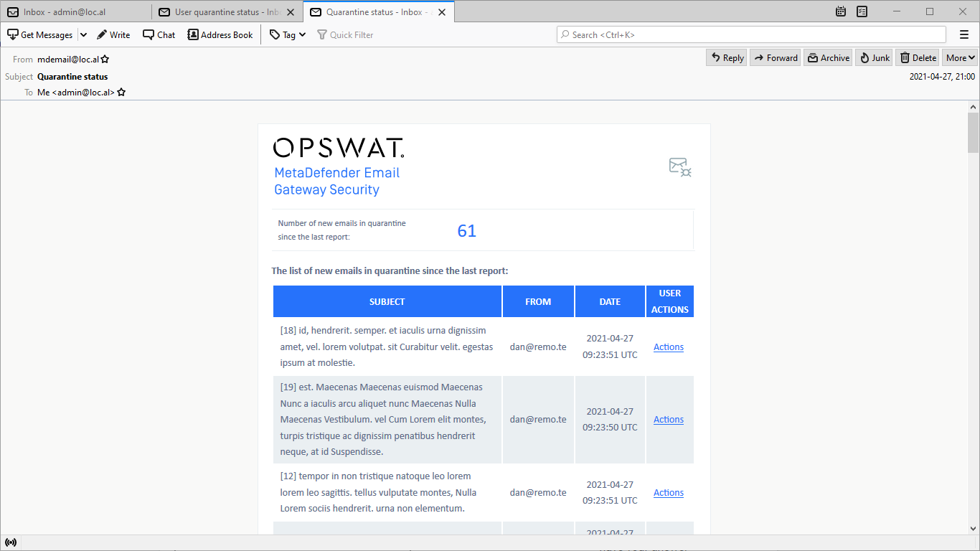The width and height of the screenshot is (980, 551).
Task: Open the tasks icon in the tab bar
Action: click(x=862, y=11)
